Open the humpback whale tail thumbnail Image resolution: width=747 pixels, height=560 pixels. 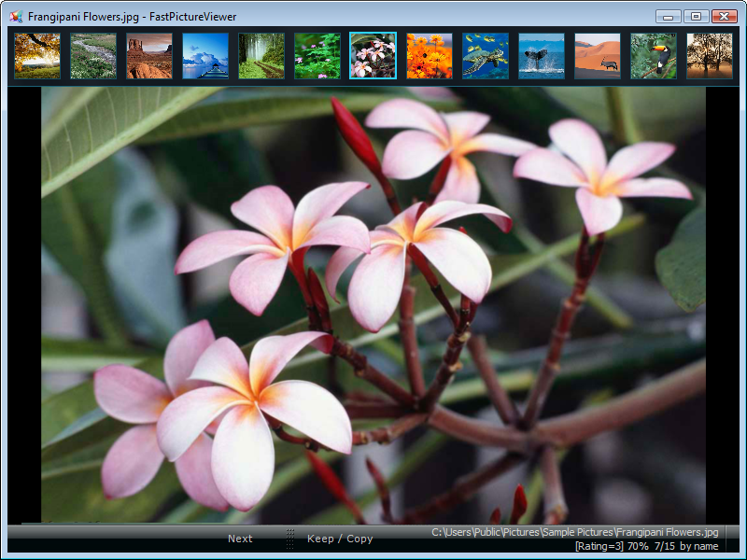point(542,56)
